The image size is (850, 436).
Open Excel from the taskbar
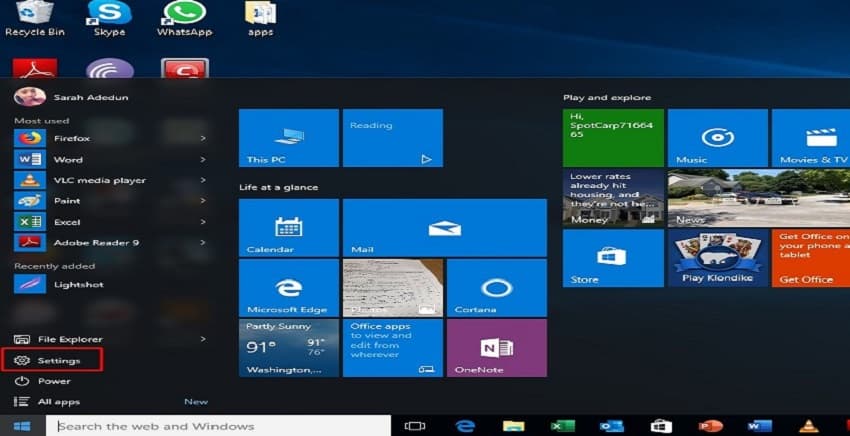(x=563, y=426)
